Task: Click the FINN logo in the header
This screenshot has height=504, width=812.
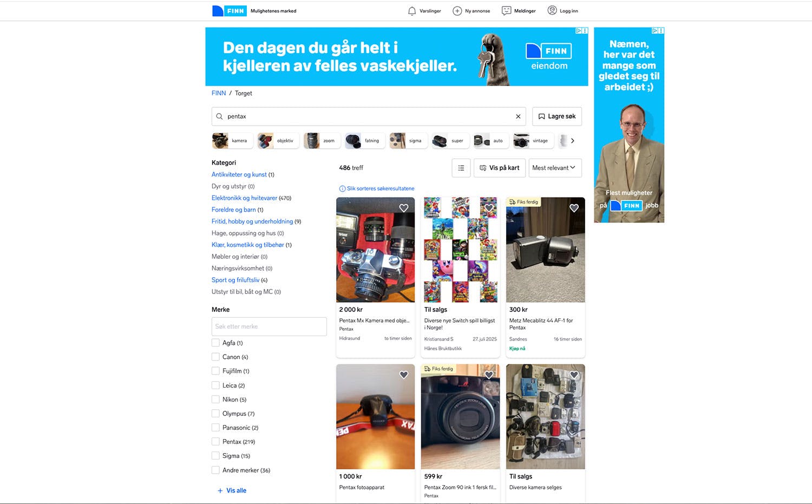Action: click(230, 11)
